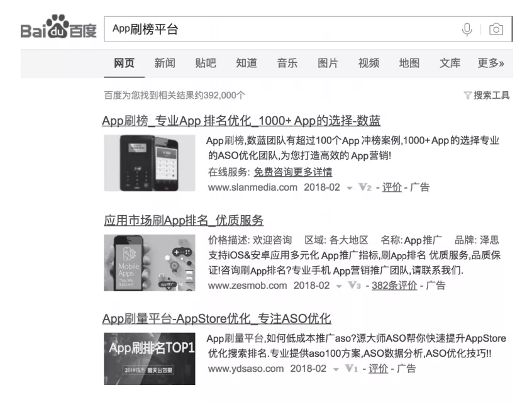Click 名称: App推广 text

point(411,240)
